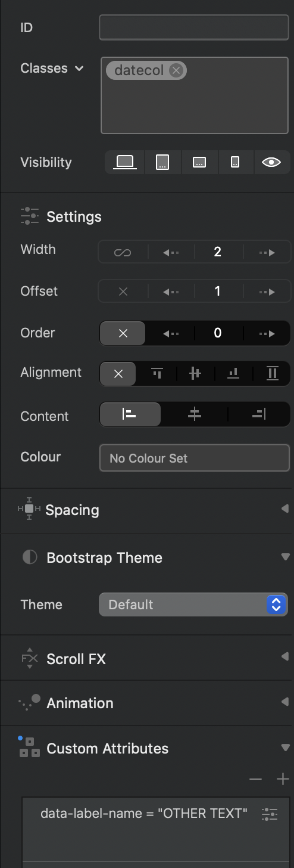Screen dimensions: 294x868
Task: Reset Order with the X toggle
Action: pos(123,333)
